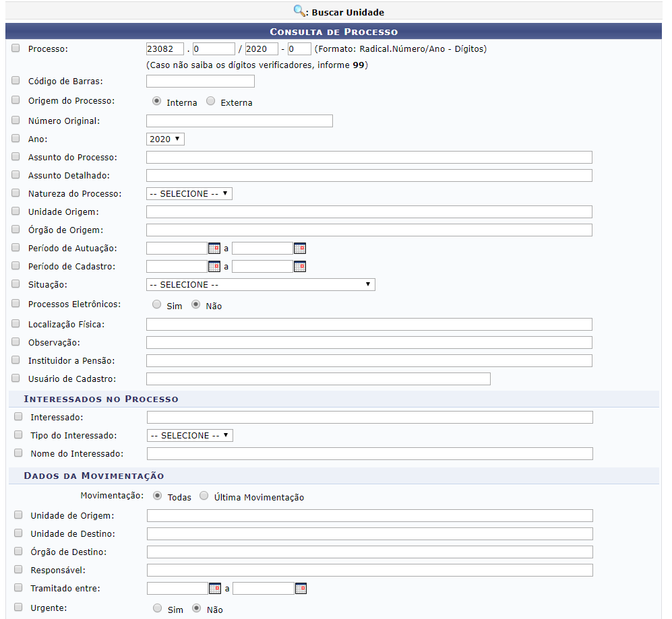Image resolution: width=672 pixels, height=619 pixels.
Task: Open the Natureza do Processo dropdown
Action: (x=189, y=193)
